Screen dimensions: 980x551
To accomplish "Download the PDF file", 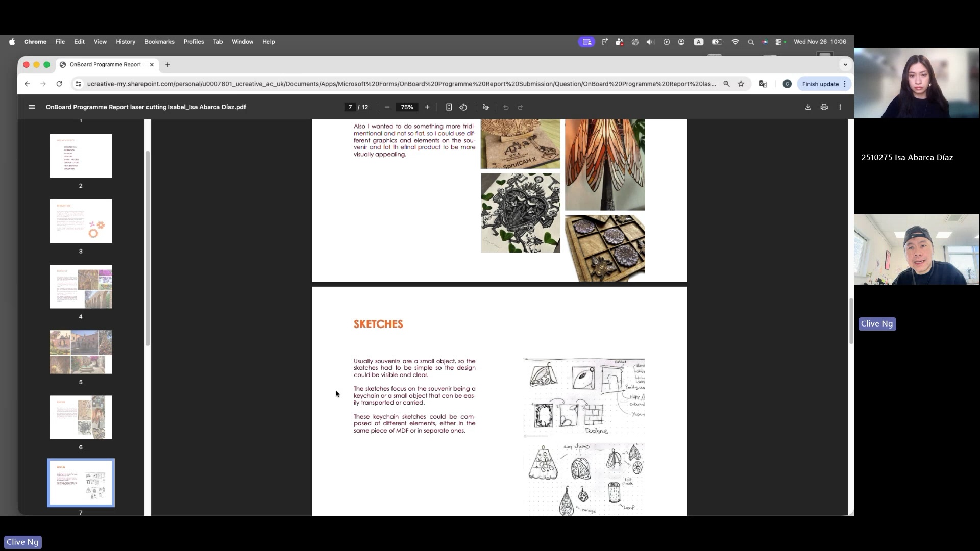I will click(x=808, y=107).
